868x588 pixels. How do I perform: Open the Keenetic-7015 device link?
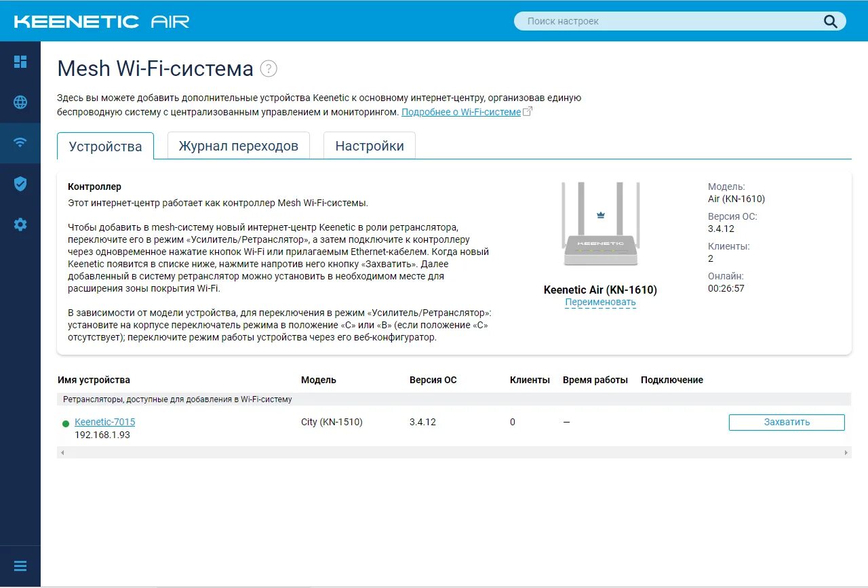[105, 422]
